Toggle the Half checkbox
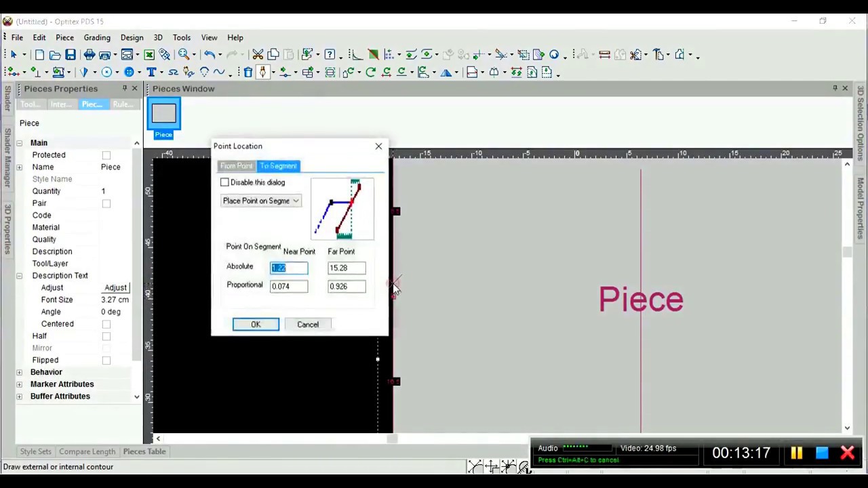This screenshot has height=488, width=868. point(106,336)
